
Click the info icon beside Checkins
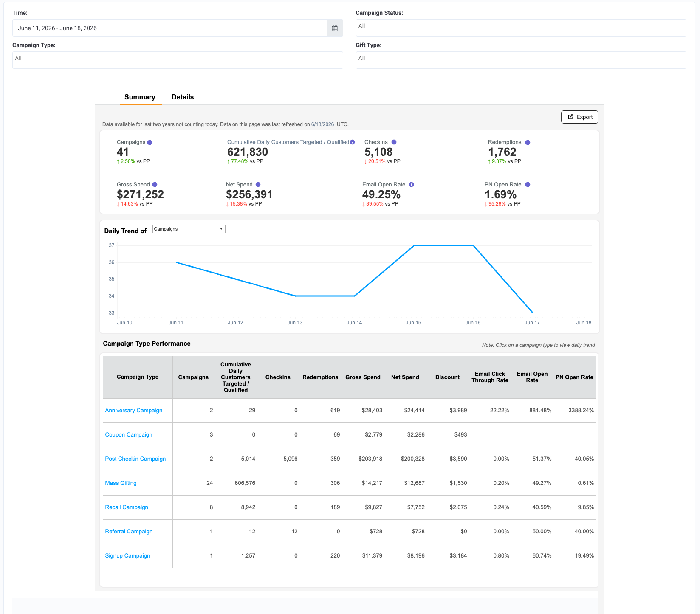point(394,142)
